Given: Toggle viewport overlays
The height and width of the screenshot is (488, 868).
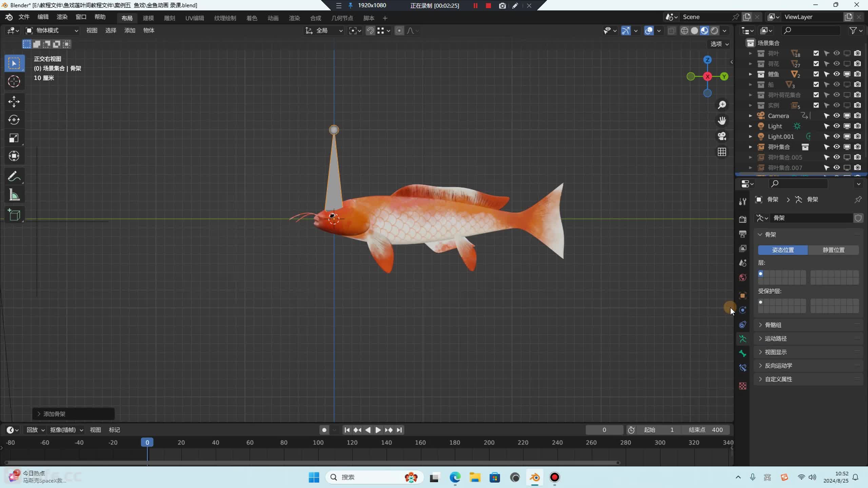Looking at the screenshot, I should [649, 30].
